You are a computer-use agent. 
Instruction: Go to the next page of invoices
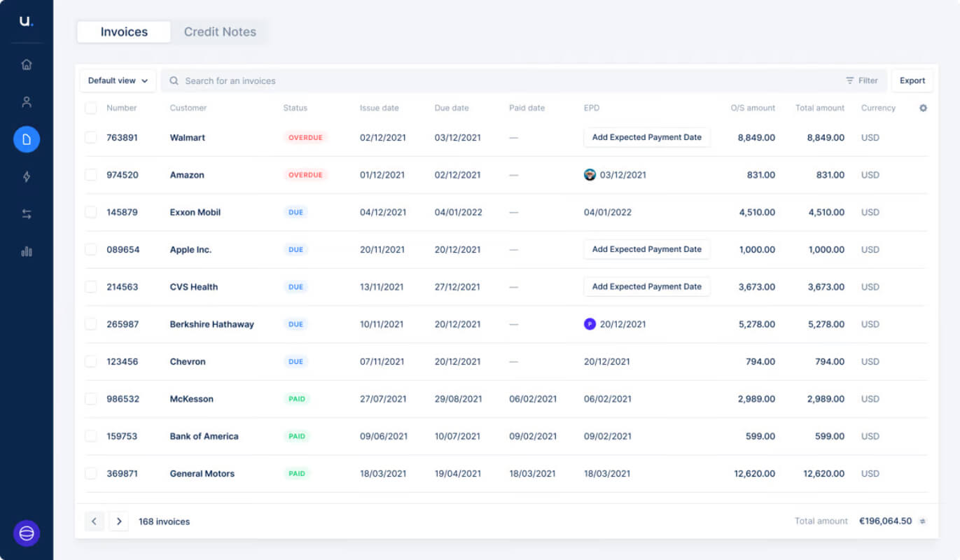(x=119, y=521)
